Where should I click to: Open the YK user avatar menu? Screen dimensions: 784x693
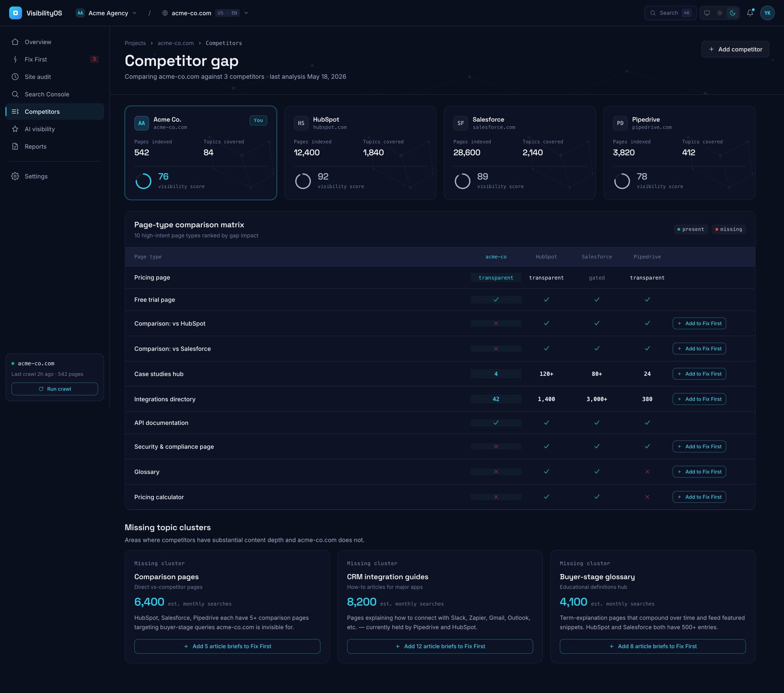pyautogui.click(x=767, y=13)
